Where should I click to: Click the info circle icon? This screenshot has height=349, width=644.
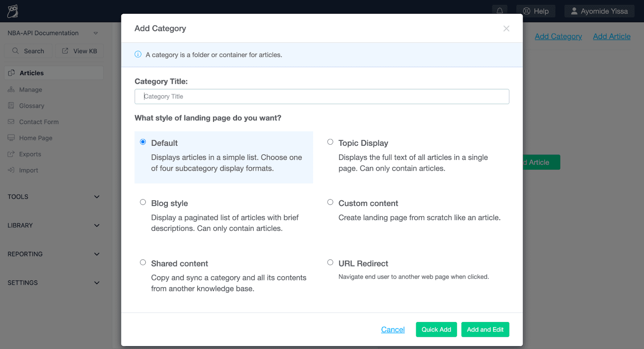(138, 54)
